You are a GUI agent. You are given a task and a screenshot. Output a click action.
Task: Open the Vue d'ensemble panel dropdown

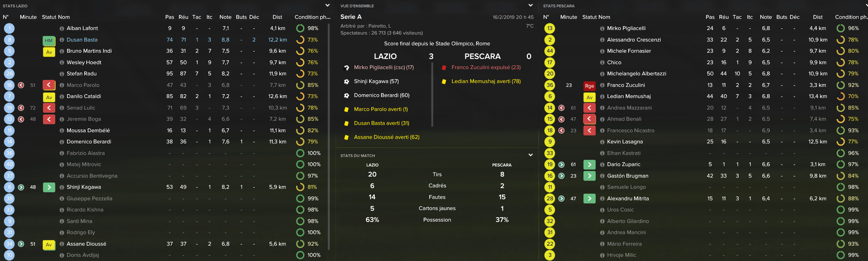click(x=531, y=6)
